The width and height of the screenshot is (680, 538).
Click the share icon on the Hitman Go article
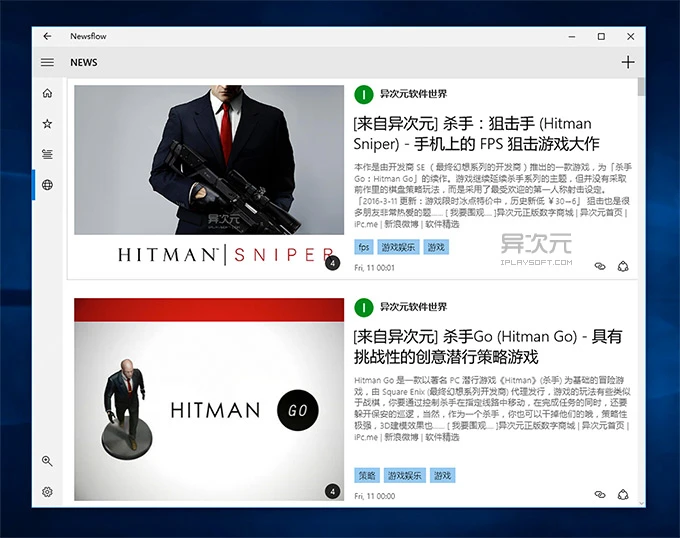(623, 494)
